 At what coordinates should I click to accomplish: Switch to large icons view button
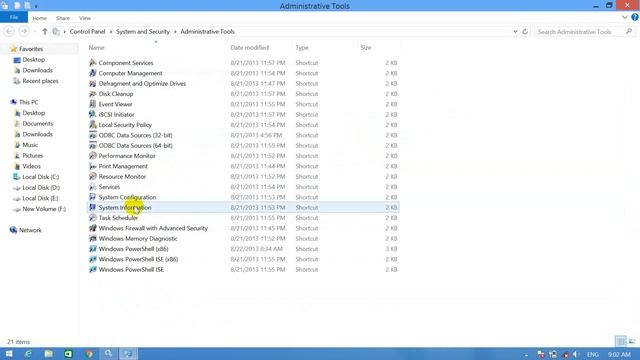pyautogui.click(x=632, y=341)
